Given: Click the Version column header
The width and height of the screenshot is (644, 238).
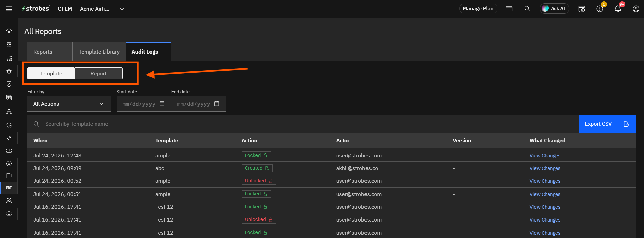Looking at the screenshot, I should click(462, 141).
